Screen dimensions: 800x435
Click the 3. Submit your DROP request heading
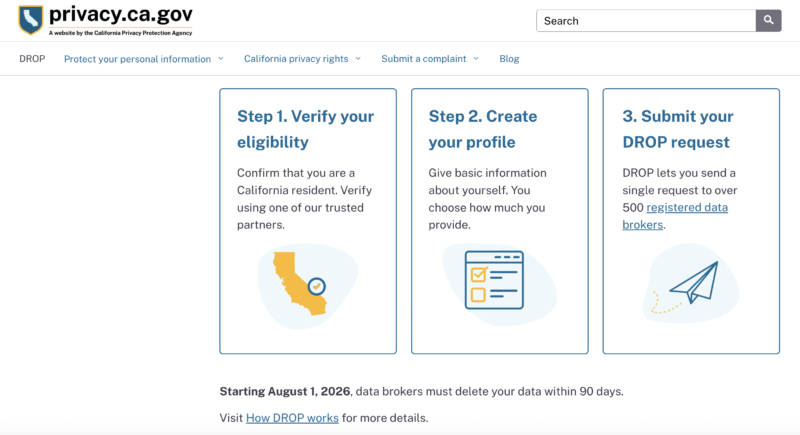(x=676, y=129)
